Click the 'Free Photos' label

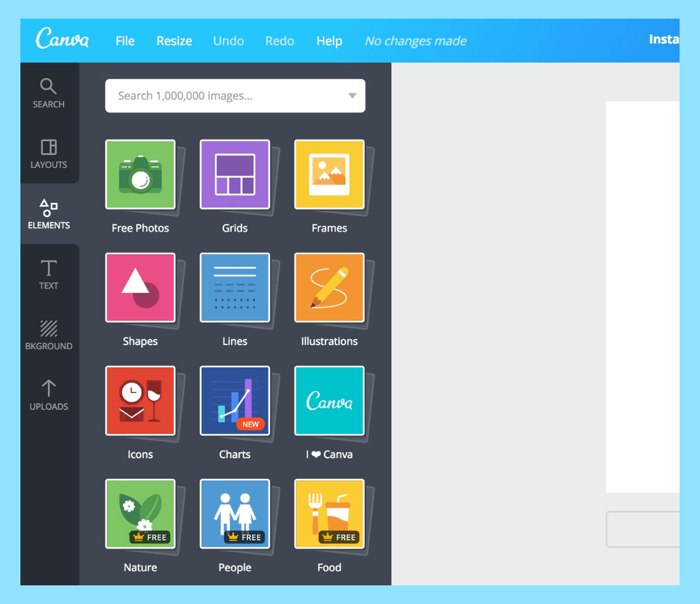[140, 228]
